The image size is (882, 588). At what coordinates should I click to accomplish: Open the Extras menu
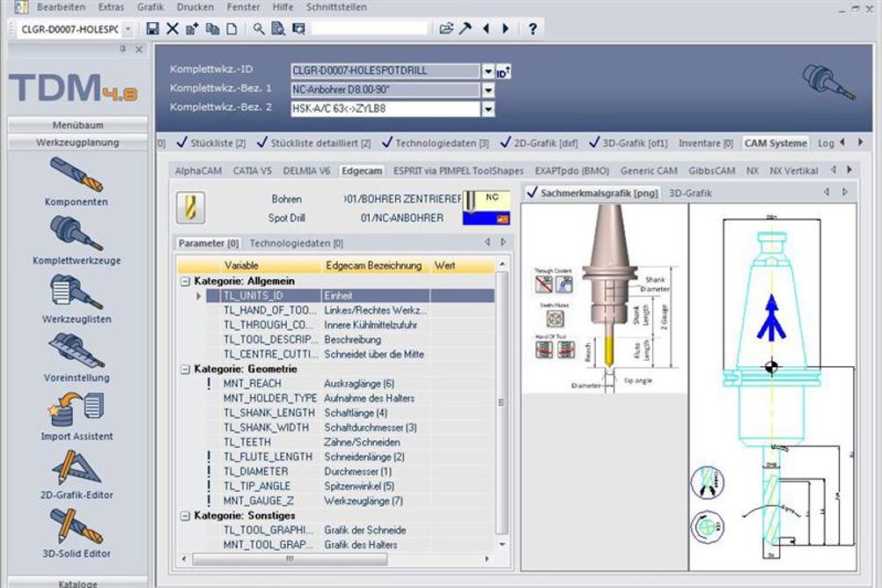[x=111, y=7]
